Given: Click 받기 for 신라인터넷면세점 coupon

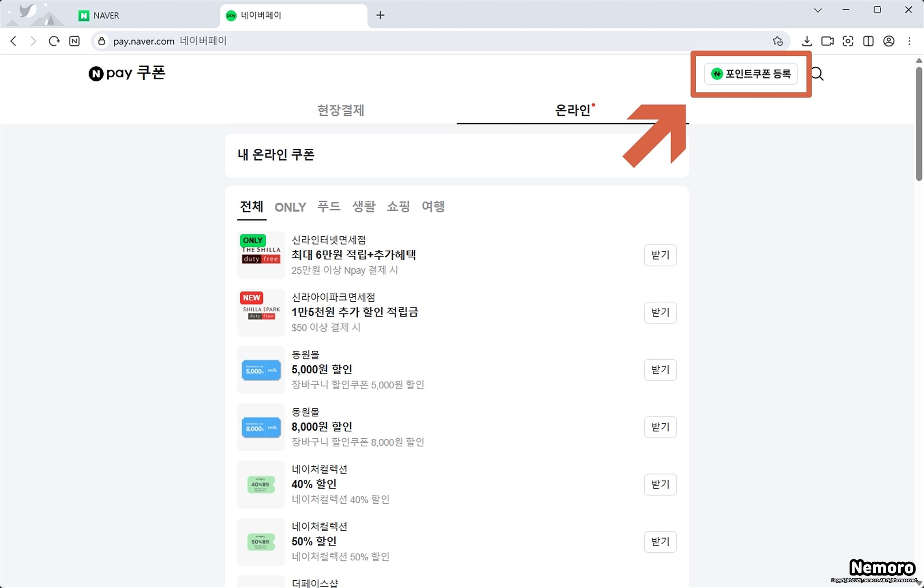Looking at the screenshot, I should pyautogui.click(x=660, y=255).
